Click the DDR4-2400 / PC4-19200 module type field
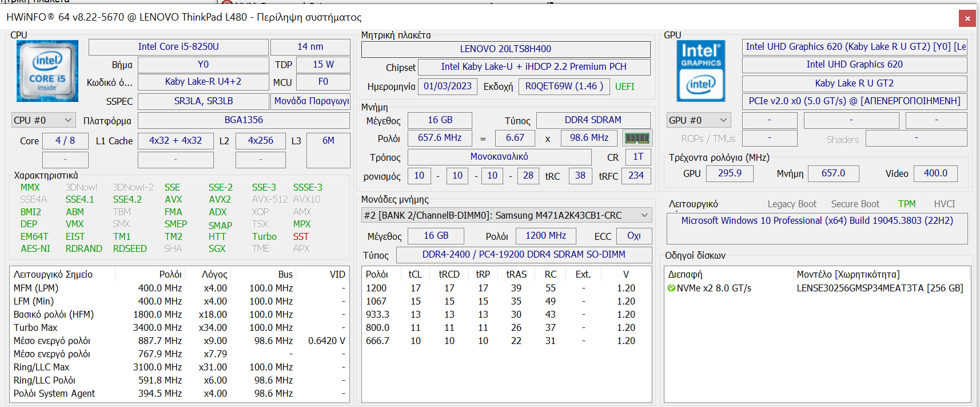The image size is (980, 407). (524, 255)
